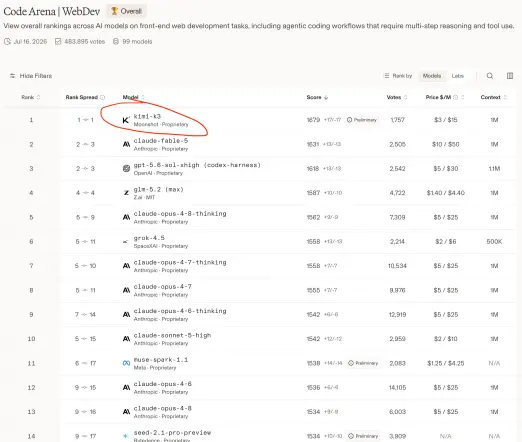Click Anthropic logo beside claude-opus-4-6-thinking

click(x=126, y=315)
